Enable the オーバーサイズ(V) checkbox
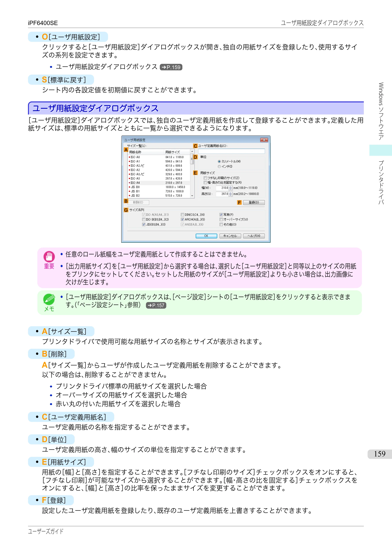The width and height of the screenshot is (392, 554). [221, 220]
